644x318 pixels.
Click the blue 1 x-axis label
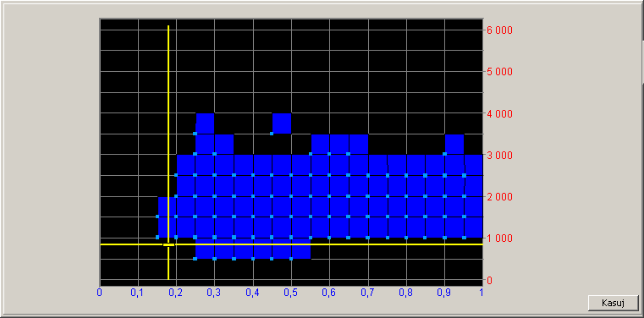(482, 292)
